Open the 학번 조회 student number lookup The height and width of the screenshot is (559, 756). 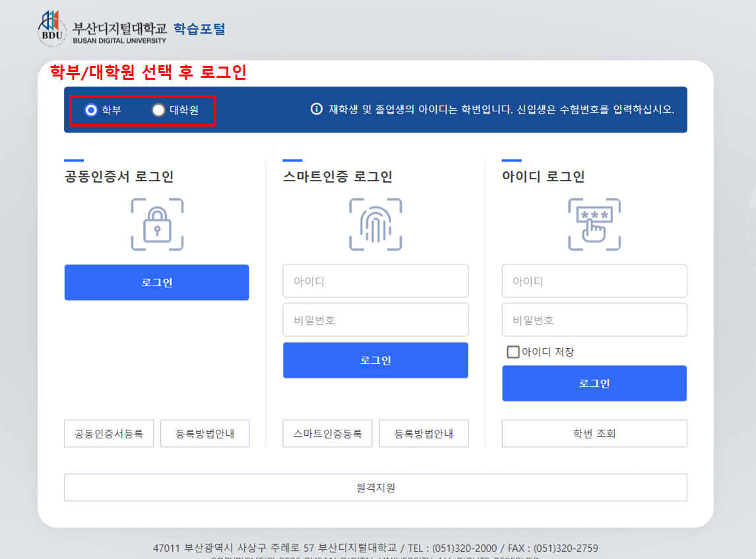tap(594, 433)
